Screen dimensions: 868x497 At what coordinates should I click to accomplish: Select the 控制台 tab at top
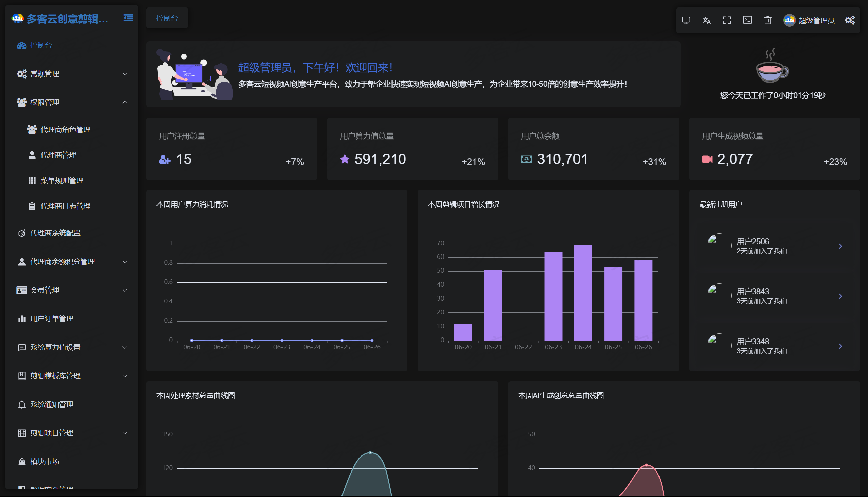(167, 18)
